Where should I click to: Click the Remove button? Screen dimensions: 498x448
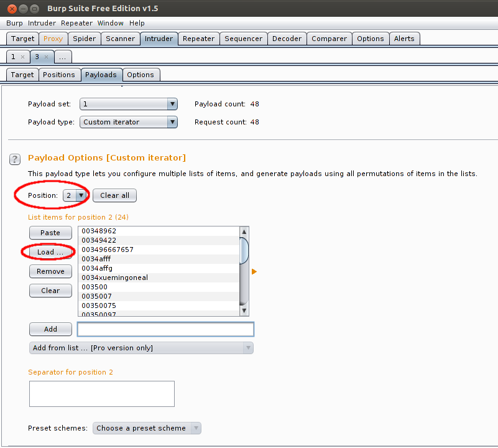[50, 271]
